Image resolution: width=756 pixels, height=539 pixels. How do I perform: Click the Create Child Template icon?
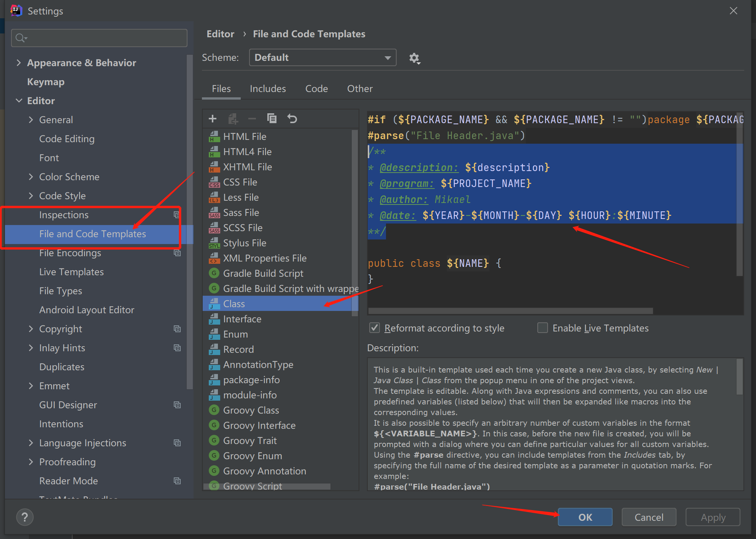[233, 119]
